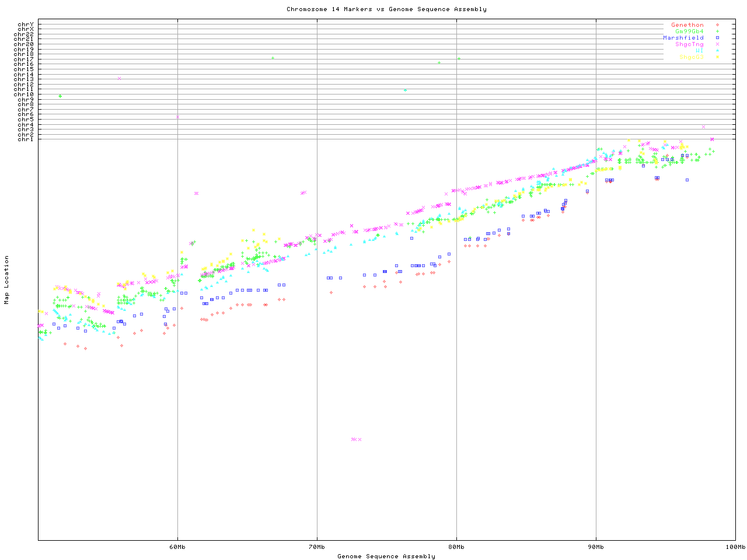Image resolution: width=747 pixels, height=560 pixels.
Task: Click the WI cyan triangle legend symbol
Action: click(x=717, y=51)
